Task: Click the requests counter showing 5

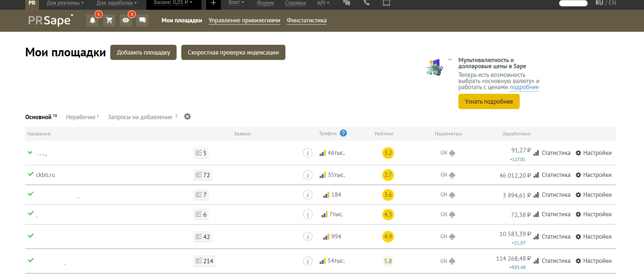Action: tap(201, 153)
